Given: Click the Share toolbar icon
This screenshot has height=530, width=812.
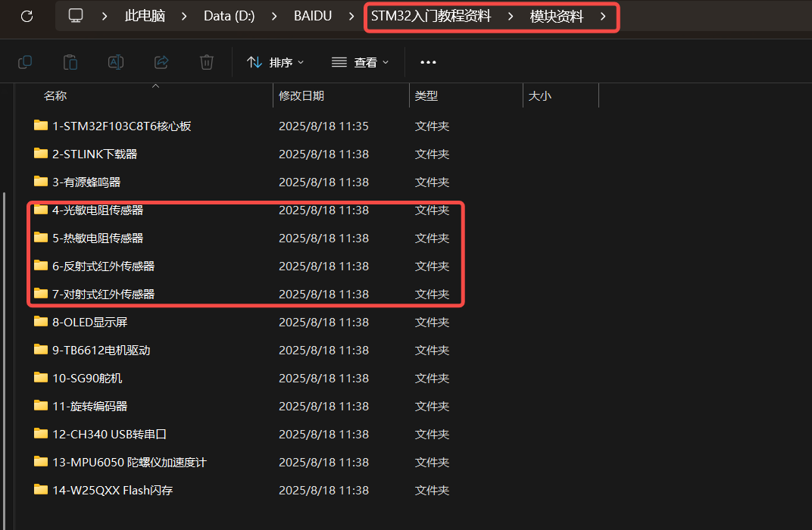Looking at the screenshot, I should pos(161,62).
